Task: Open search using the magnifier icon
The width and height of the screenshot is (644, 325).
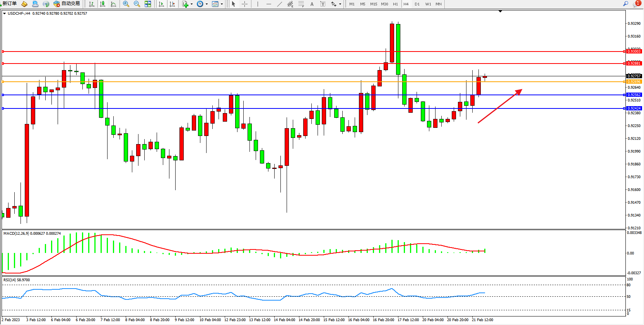Action: 625,4
